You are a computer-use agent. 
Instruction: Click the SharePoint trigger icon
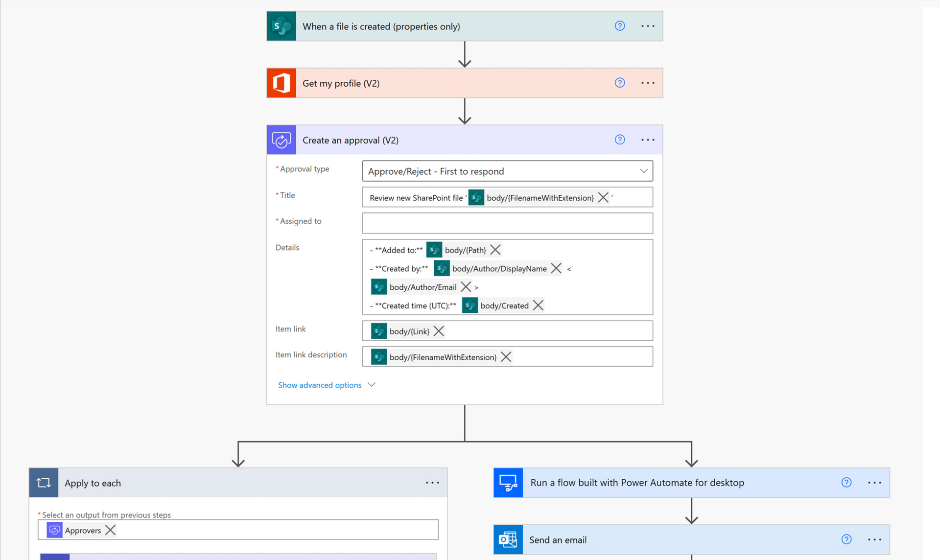(x=282, y=26)
